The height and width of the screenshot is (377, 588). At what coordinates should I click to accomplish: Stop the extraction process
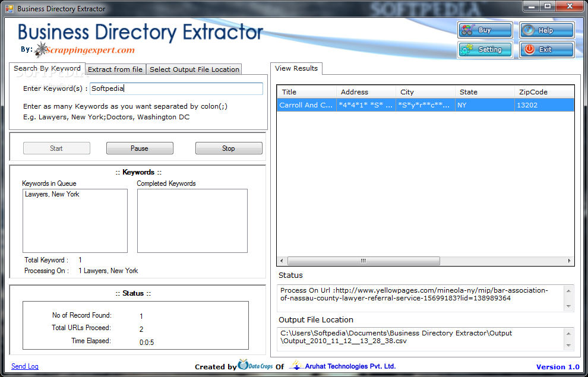229,148
